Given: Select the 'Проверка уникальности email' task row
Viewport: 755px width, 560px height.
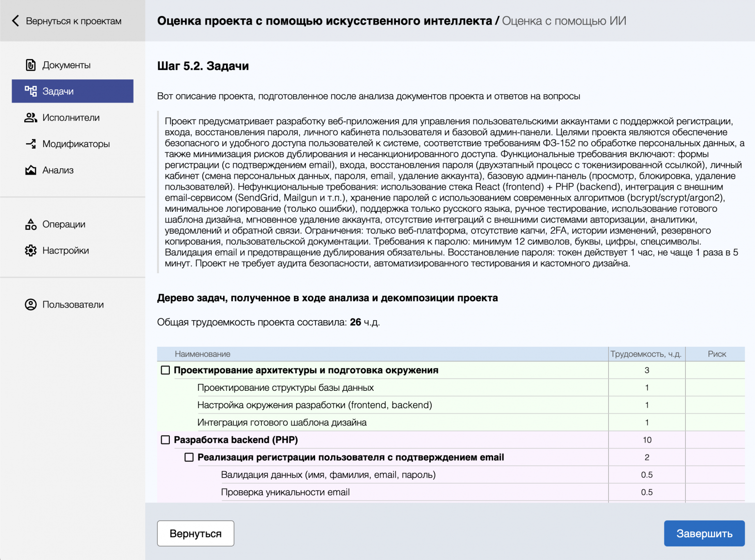Looking at the screenshot, I should (285, 492).
